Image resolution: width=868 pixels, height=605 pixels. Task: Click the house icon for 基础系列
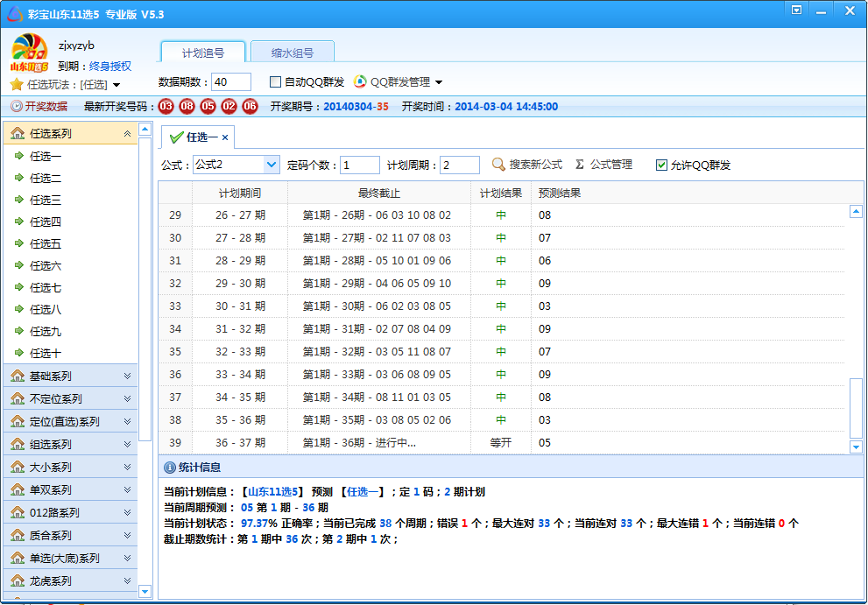tap(18, 376)
